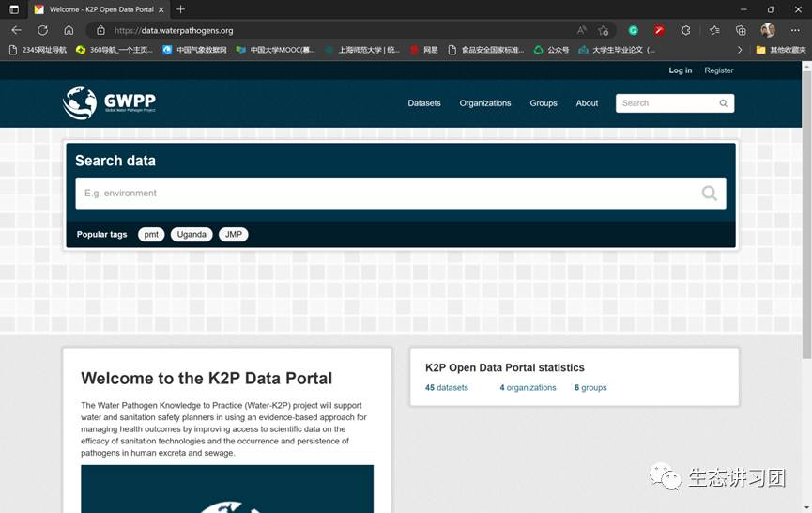Viewport: 812px width, 513px height.
Task: Open the Groups menu item
Action: (544, 103)
